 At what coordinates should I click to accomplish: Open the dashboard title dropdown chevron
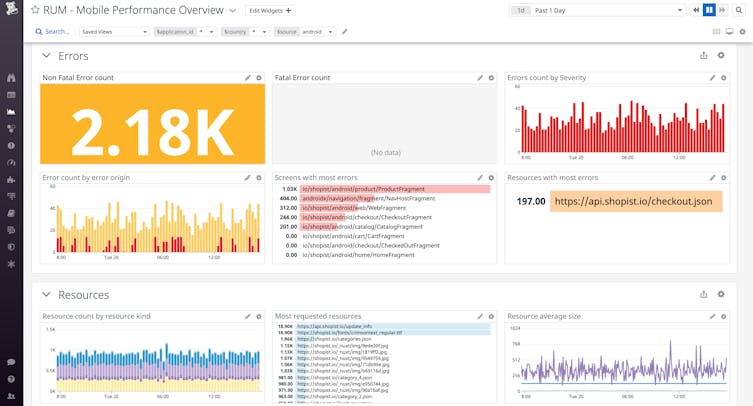click(232, 10)
